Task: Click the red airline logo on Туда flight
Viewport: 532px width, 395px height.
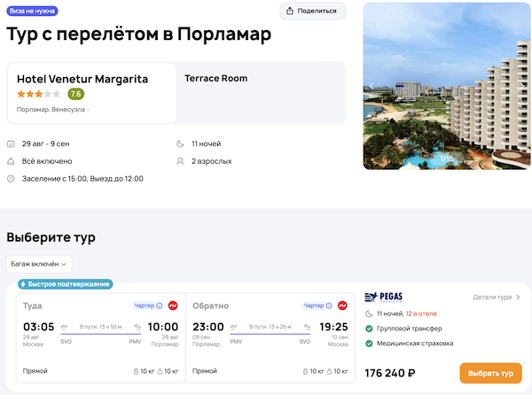Action: coord(172,306)
